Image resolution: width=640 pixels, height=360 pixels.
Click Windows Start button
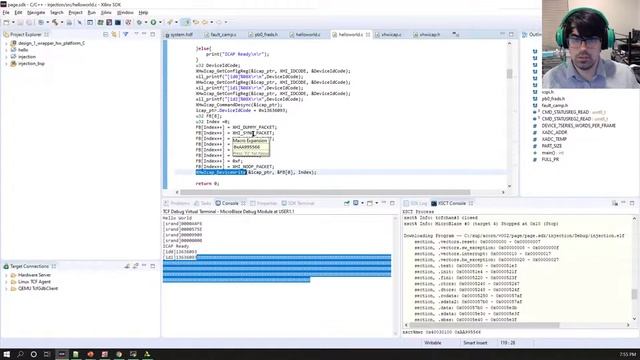pyautogui.click(x=7, y=354)
